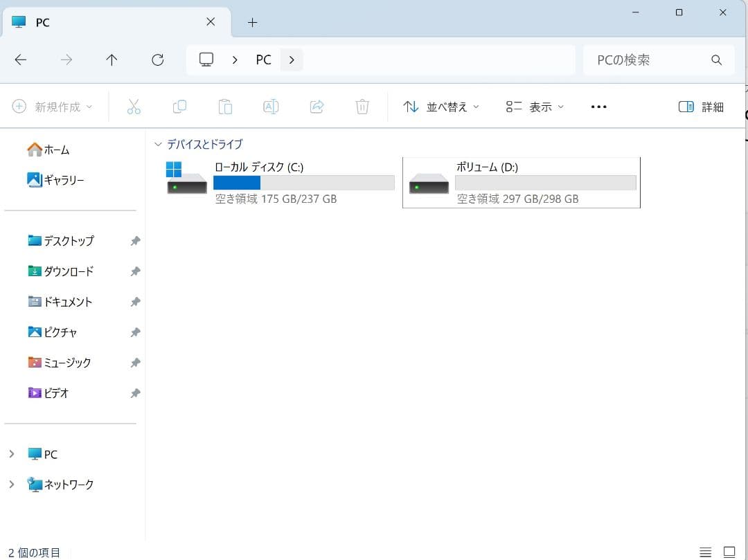The width and height of the screenshot is (748, 560).
Task: Open the ... see more menu
Action: [x=598, y=107]
